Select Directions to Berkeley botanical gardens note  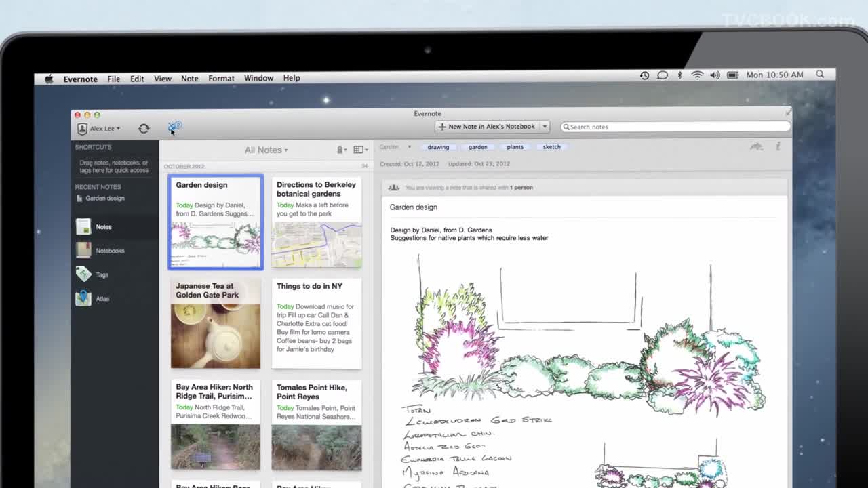tap(317, 222)
